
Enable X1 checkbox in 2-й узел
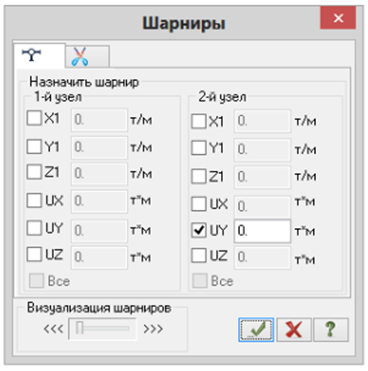click(x=199, y=121)
